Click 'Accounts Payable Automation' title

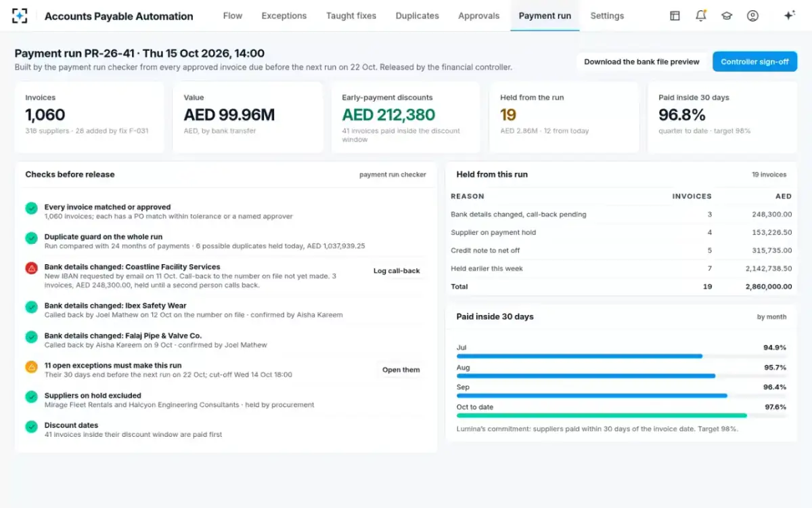[x=118, y=16]
